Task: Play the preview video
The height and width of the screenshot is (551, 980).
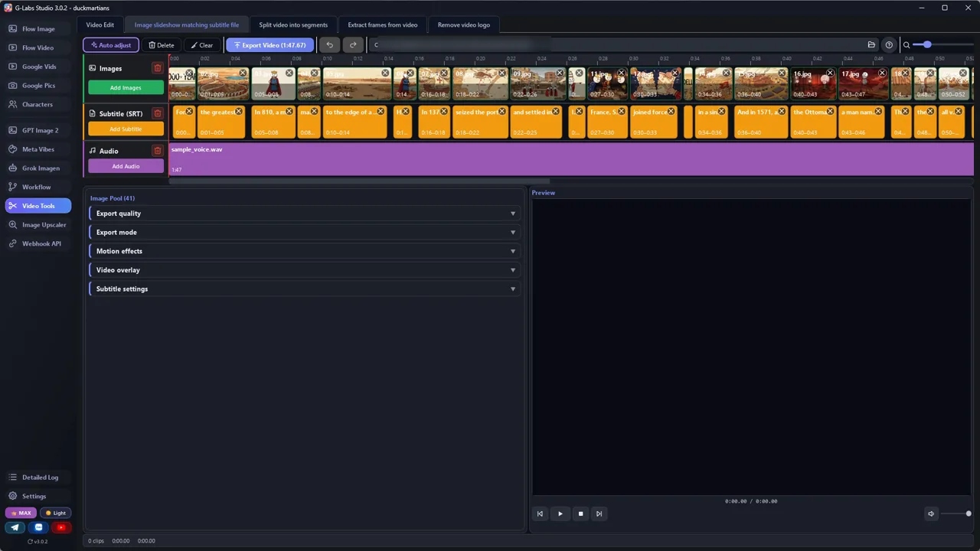Action: 560,514
